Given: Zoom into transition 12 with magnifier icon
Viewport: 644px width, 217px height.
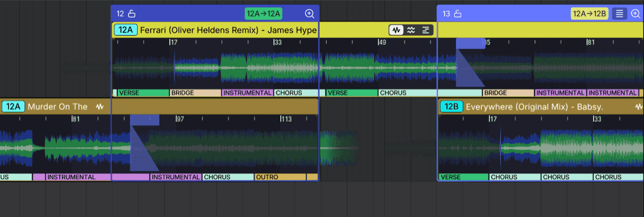Looking at the screenshot, I should [x=309, y=14].
